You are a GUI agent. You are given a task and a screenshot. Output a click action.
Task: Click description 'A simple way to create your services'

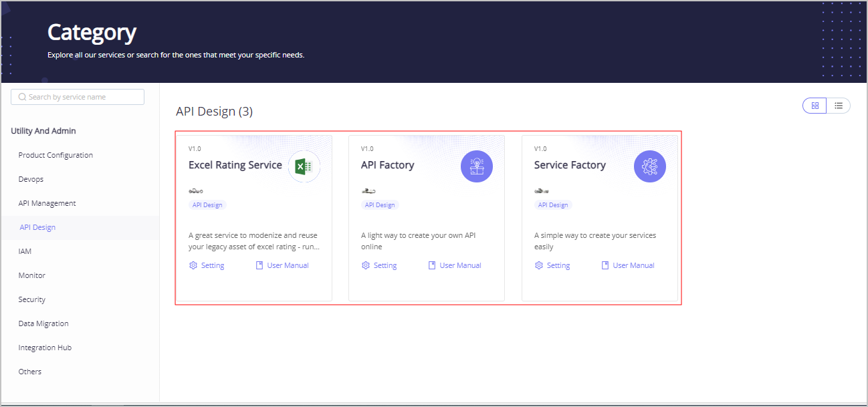(595, 241)
